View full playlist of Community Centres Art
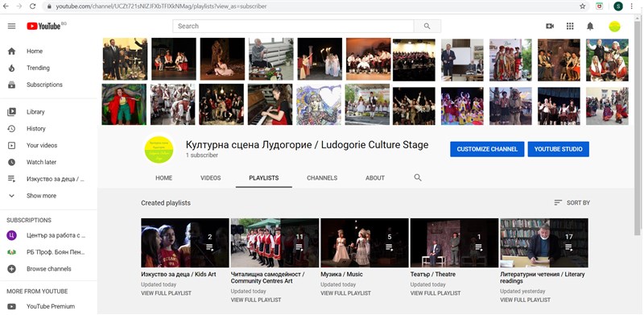Image resolution: width=644 pixels, height=315 pixels. click(256, 300)
